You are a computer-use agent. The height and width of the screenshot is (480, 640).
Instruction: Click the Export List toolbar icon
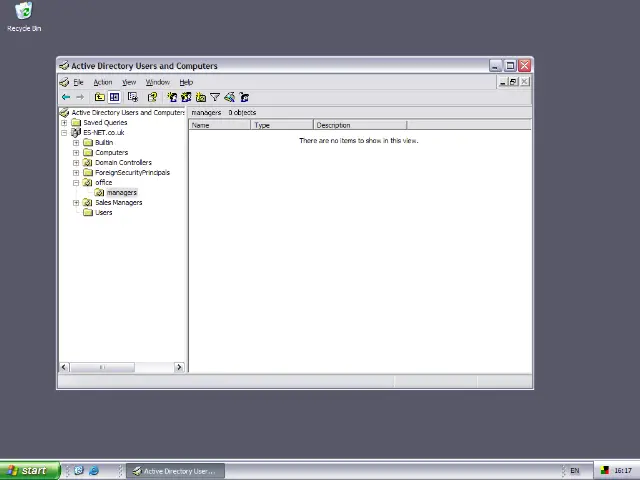(x=133, y=97)
